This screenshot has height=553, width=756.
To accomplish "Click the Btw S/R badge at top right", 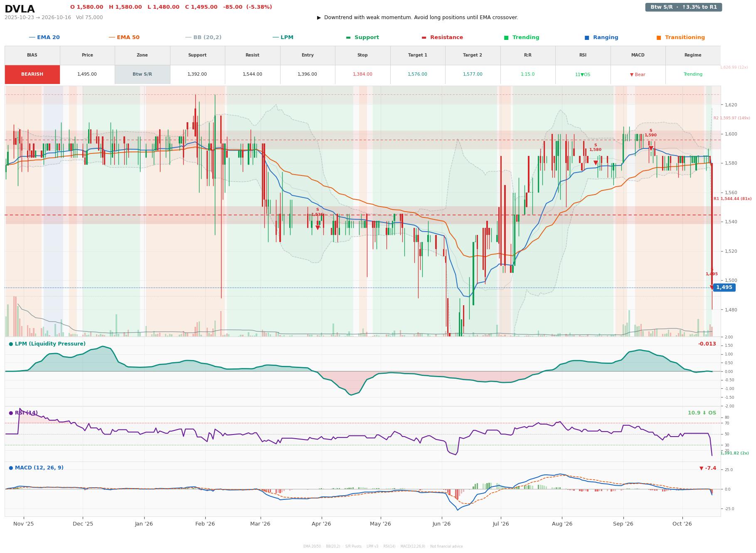I will pos(683,7).
